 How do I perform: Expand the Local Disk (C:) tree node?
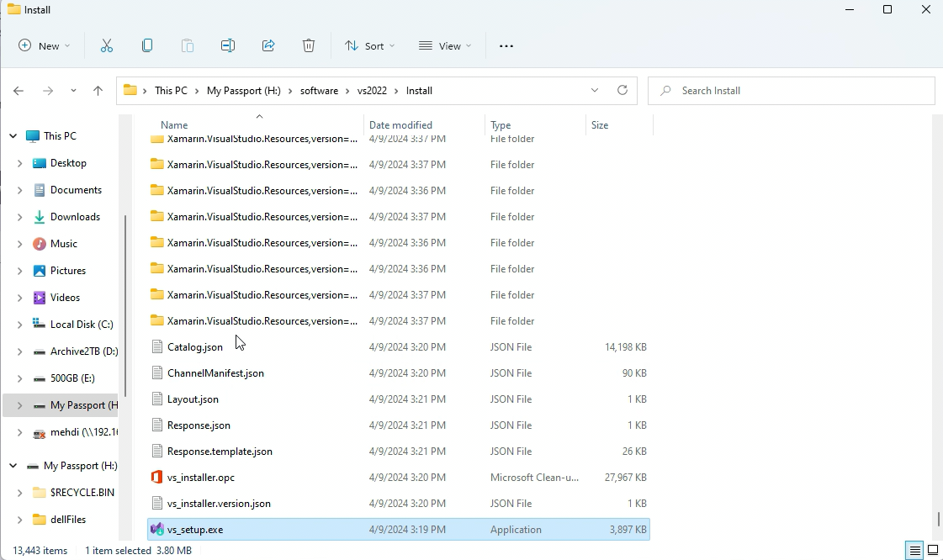coord(19,325)
